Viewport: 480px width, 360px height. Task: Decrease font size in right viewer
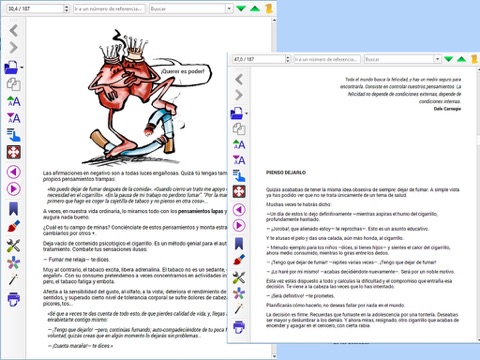239,160
